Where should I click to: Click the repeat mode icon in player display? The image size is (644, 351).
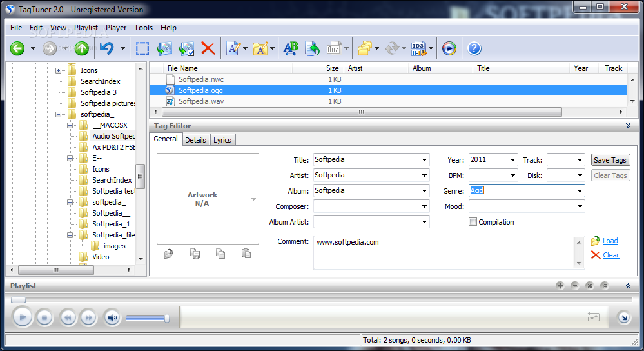coord(594,317)
